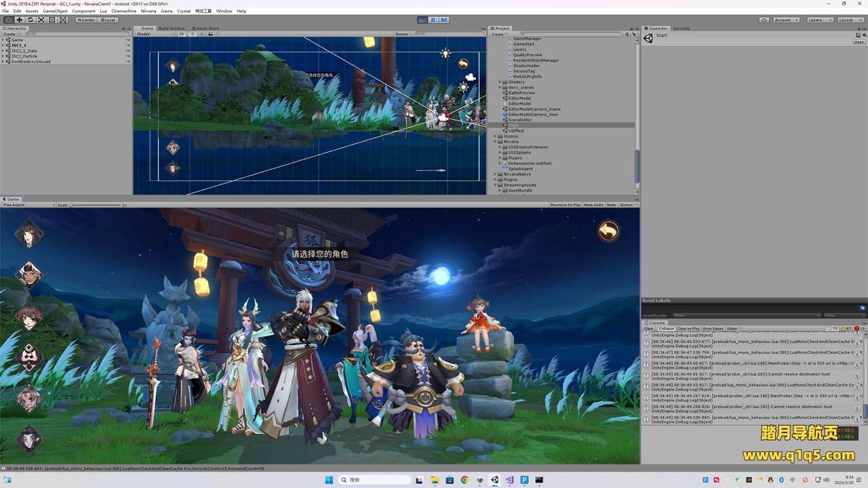Click the Console Clear button
This screenshot has height=488, width=868.
point(649,329)
